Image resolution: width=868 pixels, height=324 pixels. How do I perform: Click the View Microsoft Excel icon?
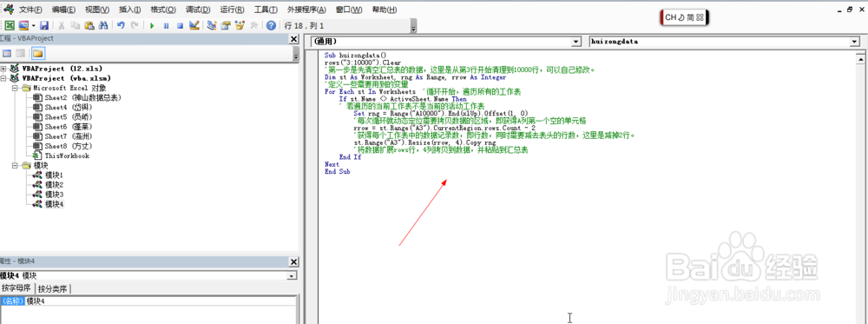[10, 25]
